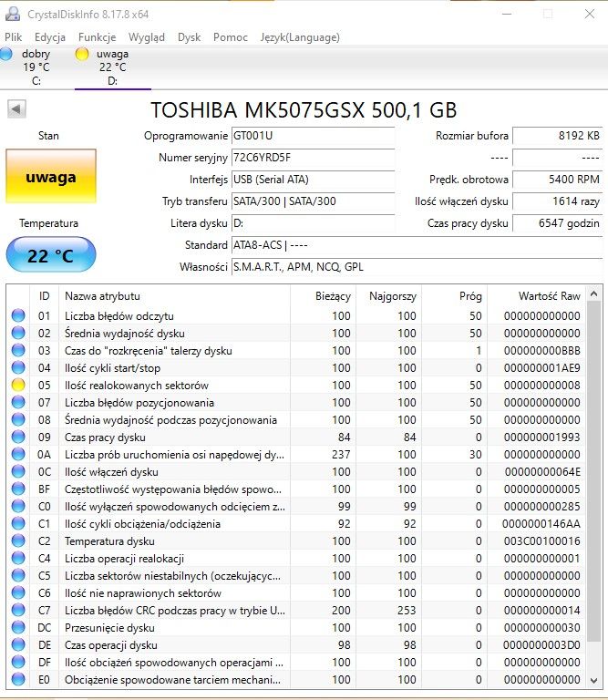Close the CrystalDiskInfo window
Screen dimensions: 608x700
pos(589,14)
